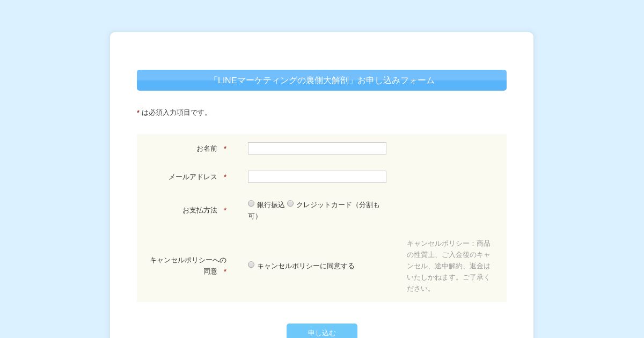Click the お名前 name input field

pos(317,148)
